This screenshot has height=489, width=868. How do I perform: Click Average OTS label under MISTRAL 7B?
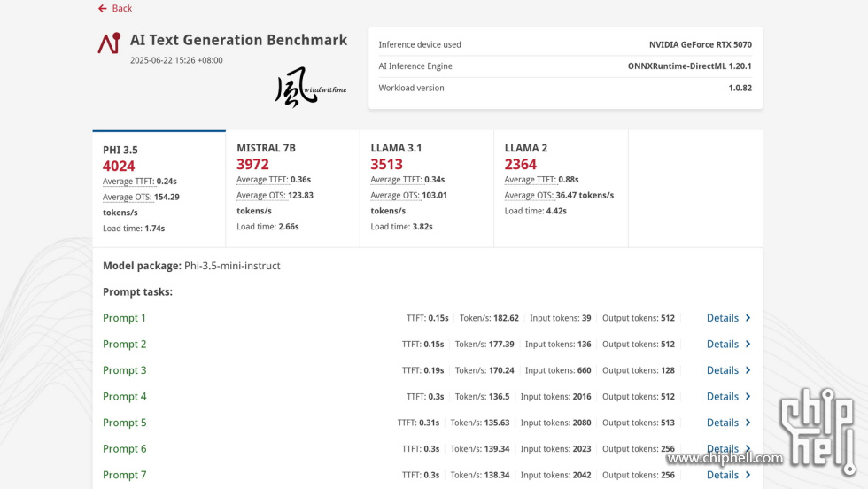pyautogui.click(x=261, y=195)
